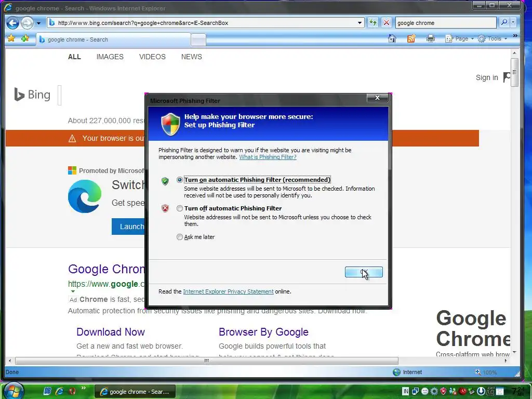Click the Home page house icon
Screen dimensions: 532x399
tap(392, 38)
